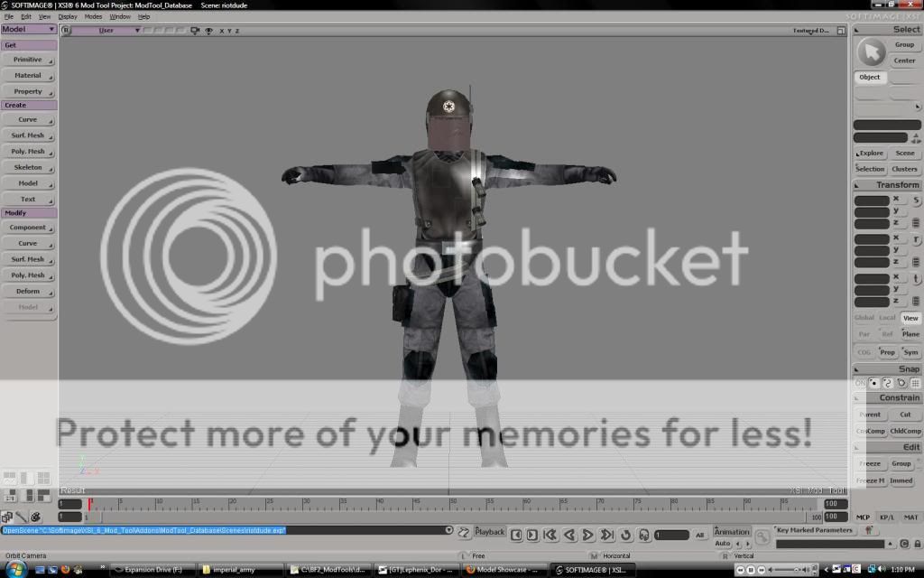Play animation forward

coord(587,535)
